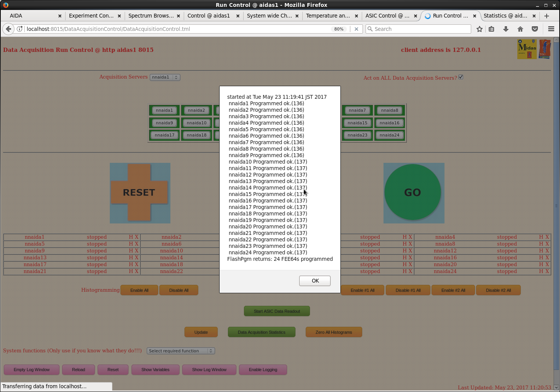The image size is (560, 392).
Task: Close the Spectrum Browser tab
Action: (178, 16)
